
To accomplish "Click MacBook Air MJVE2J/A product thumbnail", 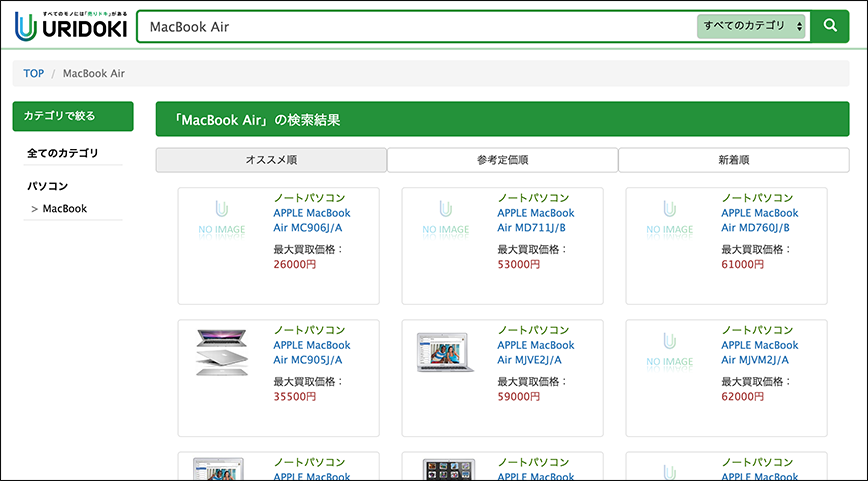I will pos(446,352).
